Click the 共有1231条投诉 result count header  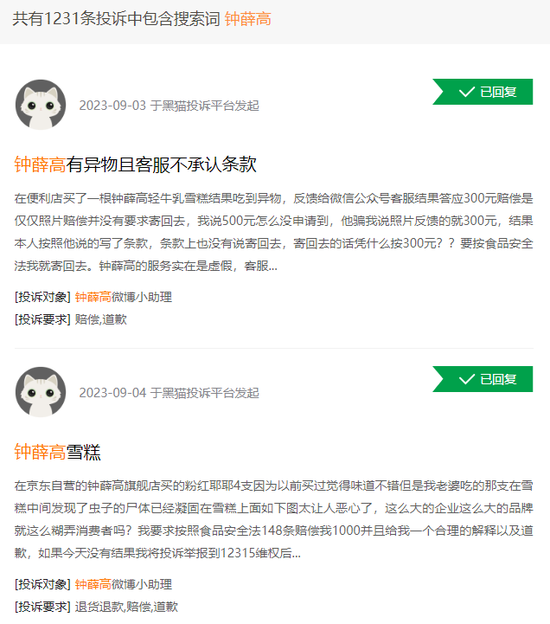tap(116, 19)
